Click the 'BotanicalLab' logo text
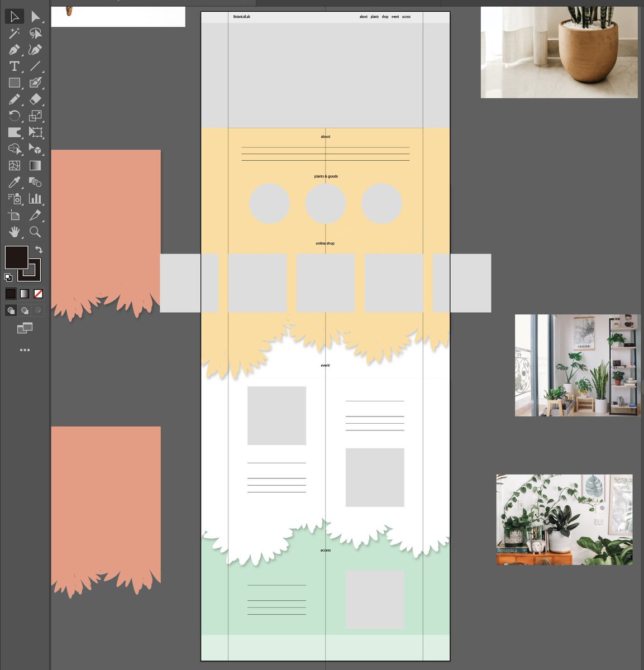Image resolution: width=644 pixels, height=670 pixels. (x=242, y=17)
